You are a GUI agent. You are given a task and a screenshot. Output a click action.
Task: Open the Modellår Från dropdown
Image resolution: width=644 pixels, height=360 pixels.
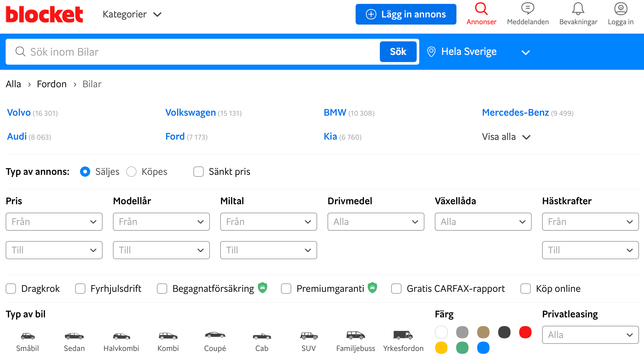(x=161, y=222)
